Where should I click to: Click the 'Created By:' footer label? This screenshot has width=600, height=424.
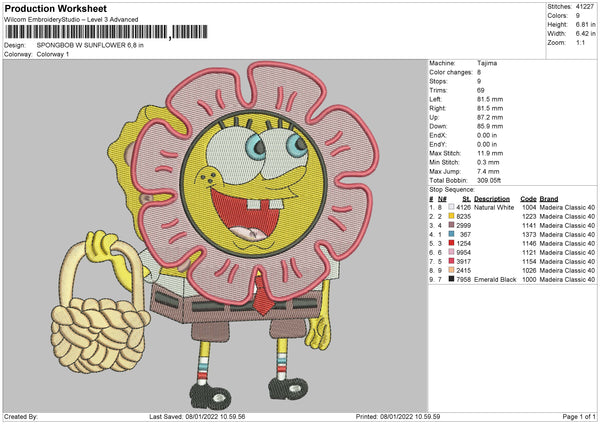click(21, 416)
